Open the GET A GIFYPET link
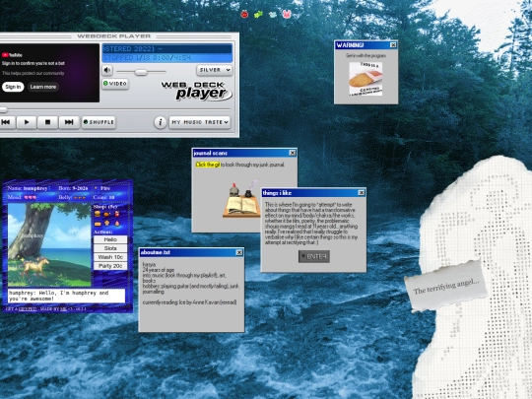The image size is (532, 399). point(28,309)
